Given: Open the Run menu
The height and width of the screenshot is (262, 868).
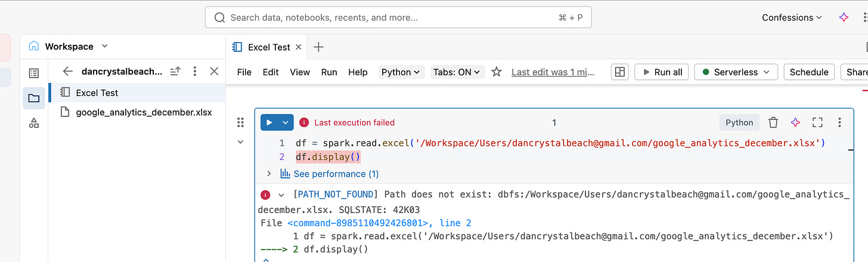Looking at the screenshot, I should pos(329,72).
